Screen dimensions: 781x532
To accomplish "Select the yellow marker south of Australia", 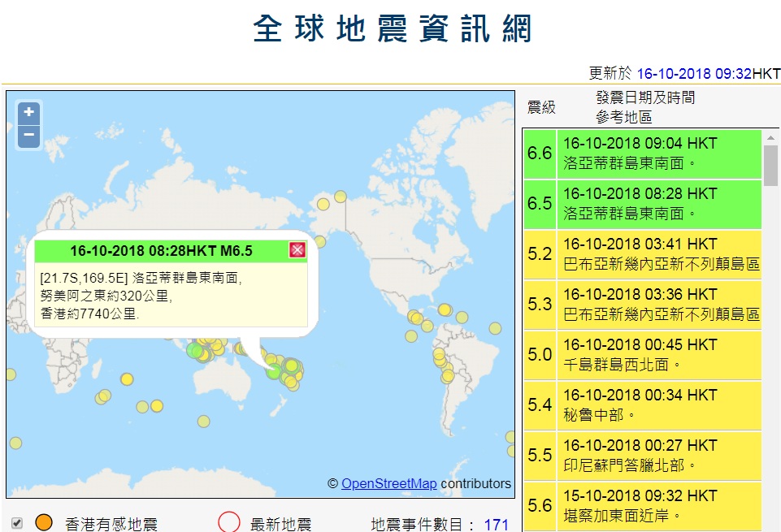I will point(203,422).
